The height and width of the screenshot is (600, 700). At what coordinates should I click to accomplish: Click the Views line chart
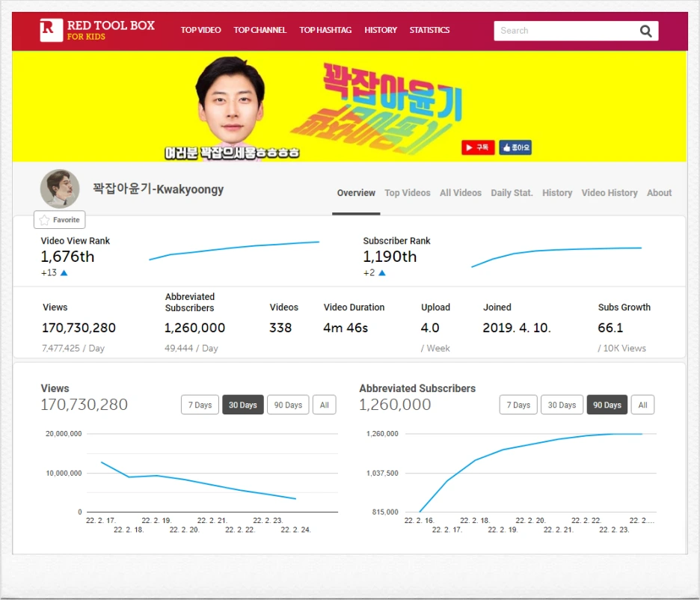point(199,480)
